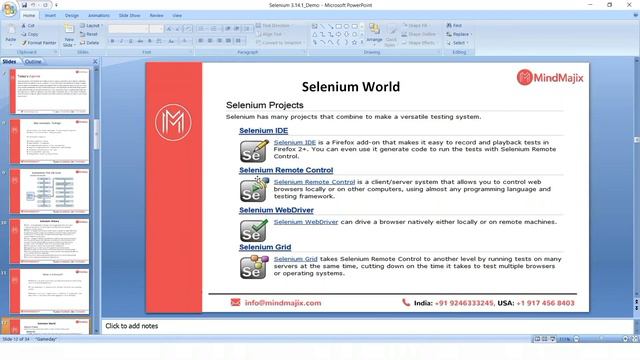Open the Select dropdown in Editing
This screenshot has height=360, width=640.
click(458, 43)
